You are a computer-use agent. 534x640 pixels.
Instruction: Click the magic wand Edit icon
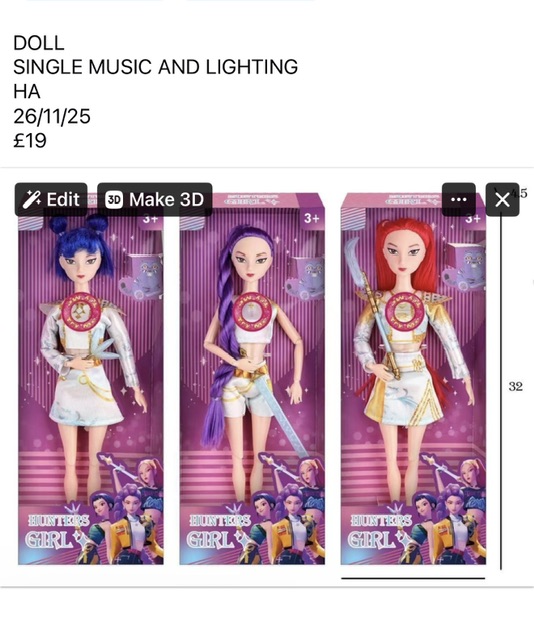point(31,200)
